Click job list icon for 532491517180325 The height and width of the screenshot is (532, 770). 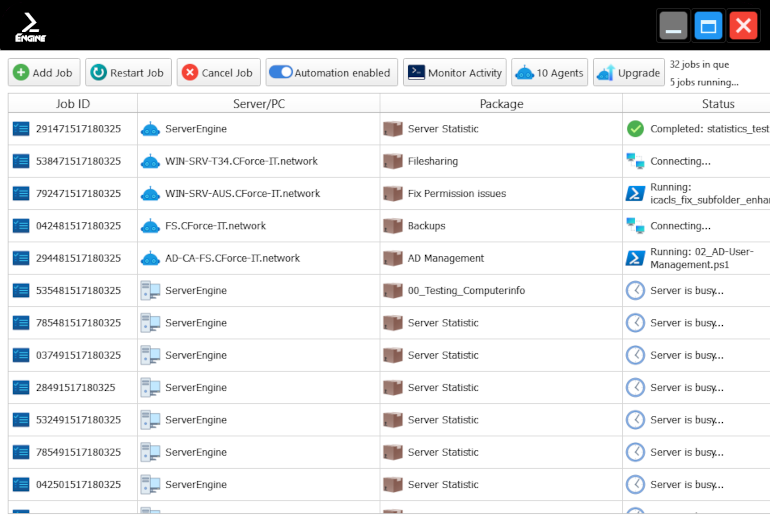click(x=21, y=420)
